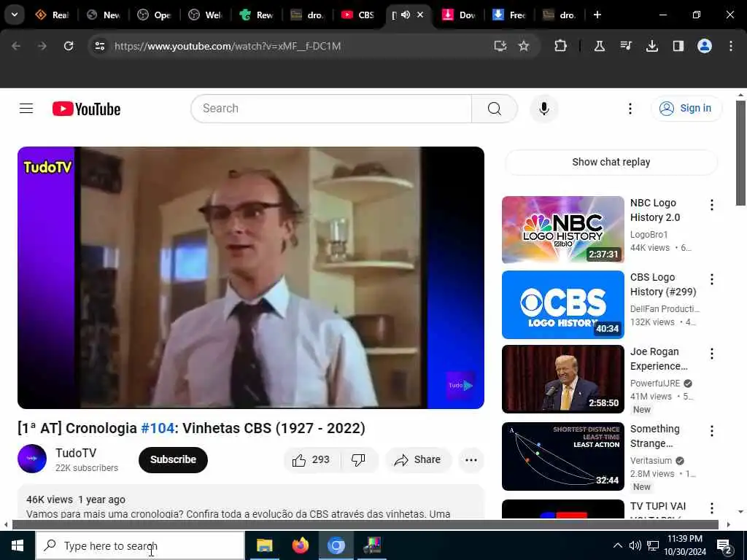747x560 pixels.
Task: Dislike the video with thumbs down
Action: click(358, 460)
